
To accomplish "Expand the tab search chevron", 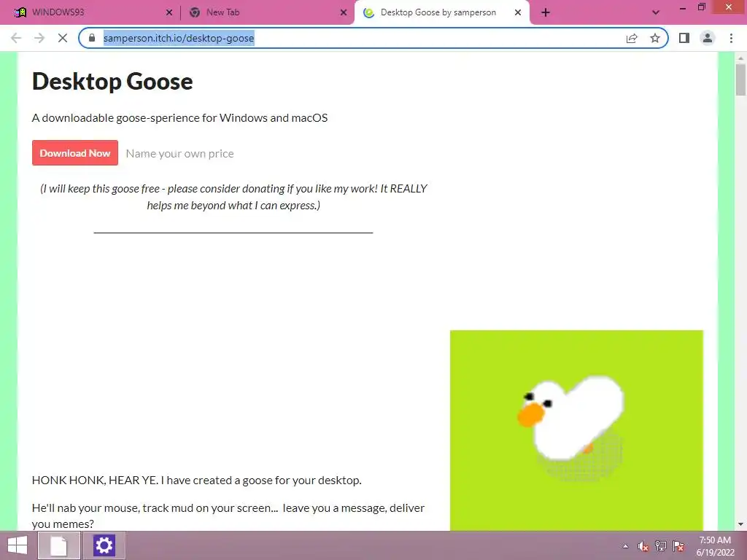I will pos(656,12).
